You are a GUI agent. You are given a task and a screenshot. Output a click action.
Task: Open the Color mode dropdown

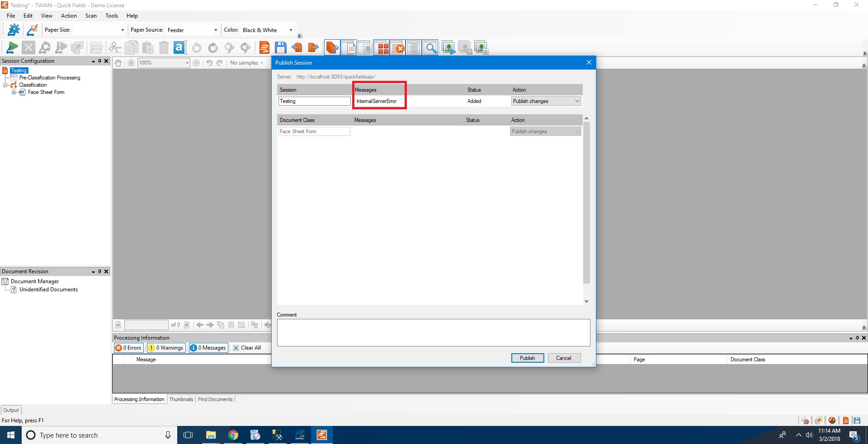[267, 30]
